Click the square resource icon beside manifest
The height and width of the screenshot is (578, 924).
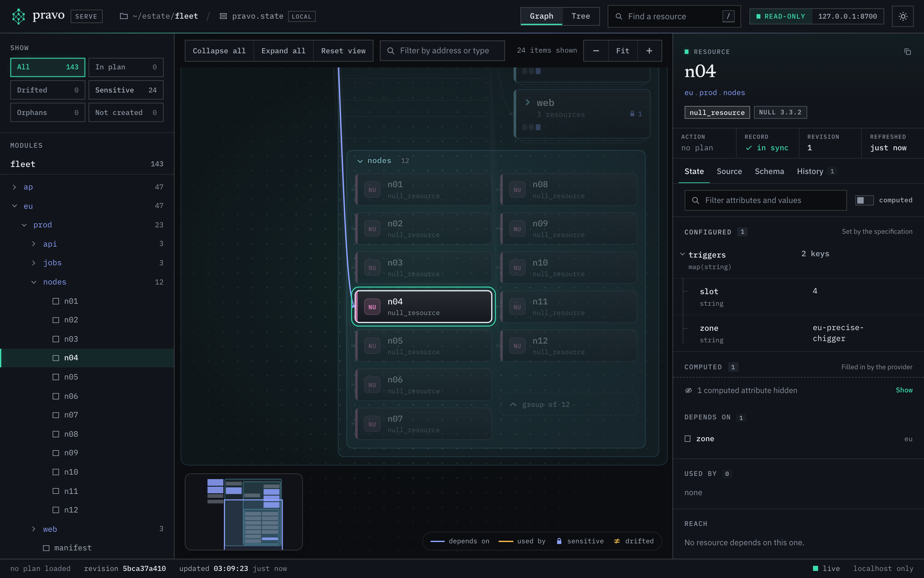tap(46, 548)
